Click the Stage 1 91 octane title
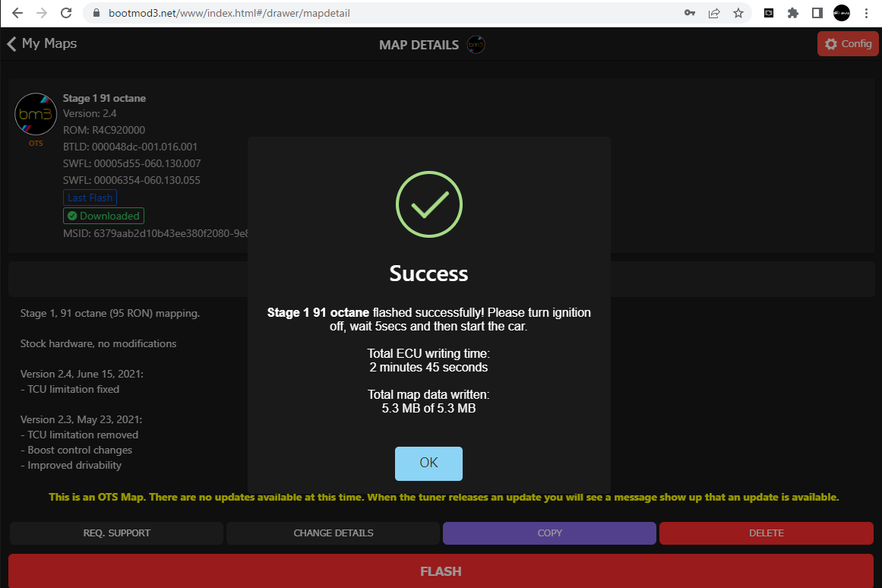The width and height of the screenshot is (882, 588). (x=104, y=99)
